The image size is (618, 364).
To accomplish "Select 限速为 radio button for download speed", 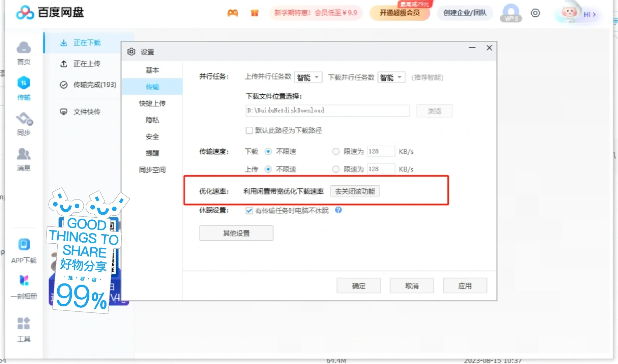I will click(336, 151).
